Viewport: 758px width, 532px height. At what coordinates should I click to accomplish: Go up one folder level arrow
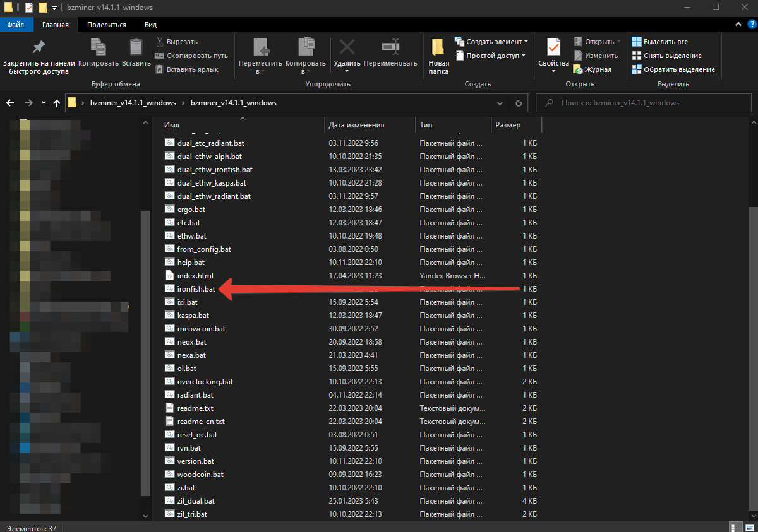coord(57,103)
